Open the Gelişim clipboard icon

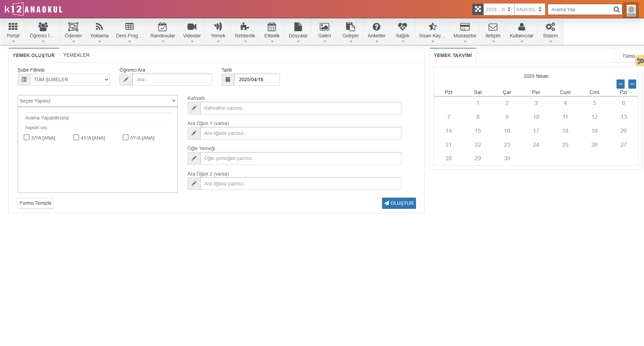350,26
